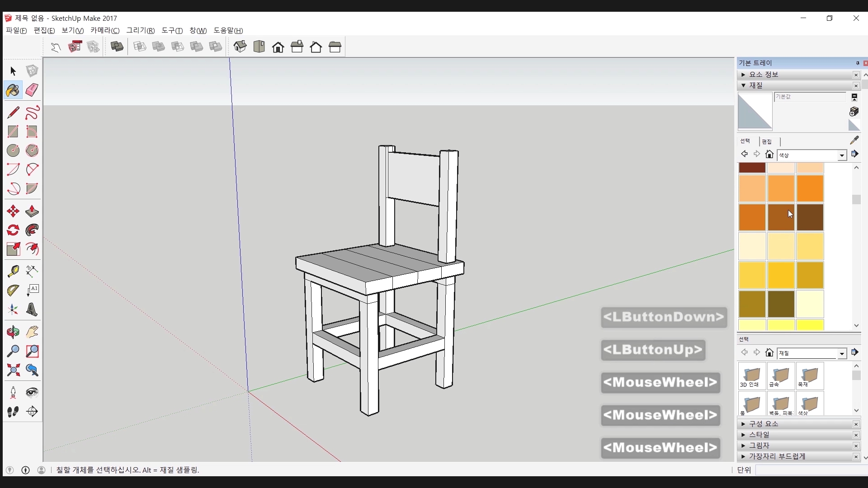Open the 목재 wood material folder

click(809, 376)
